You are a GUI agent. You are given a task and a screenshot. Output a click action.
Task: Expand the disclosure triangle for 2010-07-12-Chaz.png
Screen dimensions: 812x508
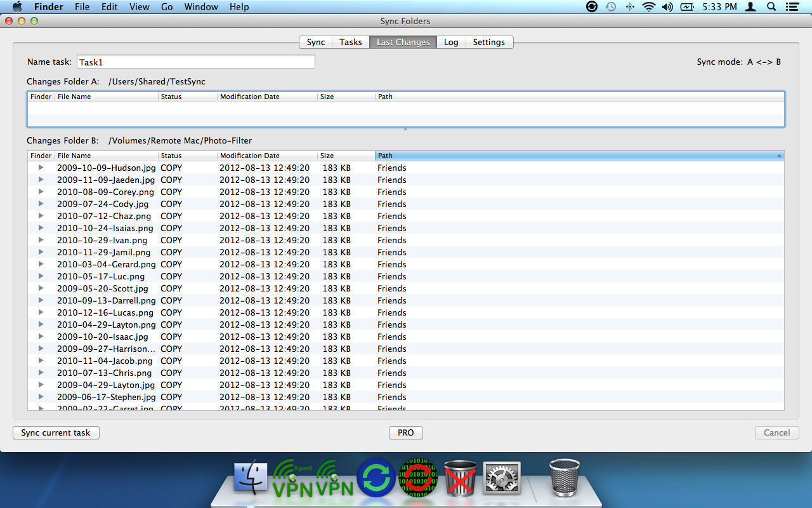(41, 216)
